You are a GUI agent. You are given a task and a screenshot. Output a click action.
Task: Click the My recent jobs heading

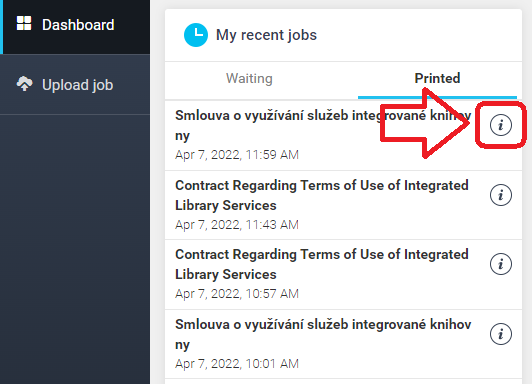[x=266, y=35]
